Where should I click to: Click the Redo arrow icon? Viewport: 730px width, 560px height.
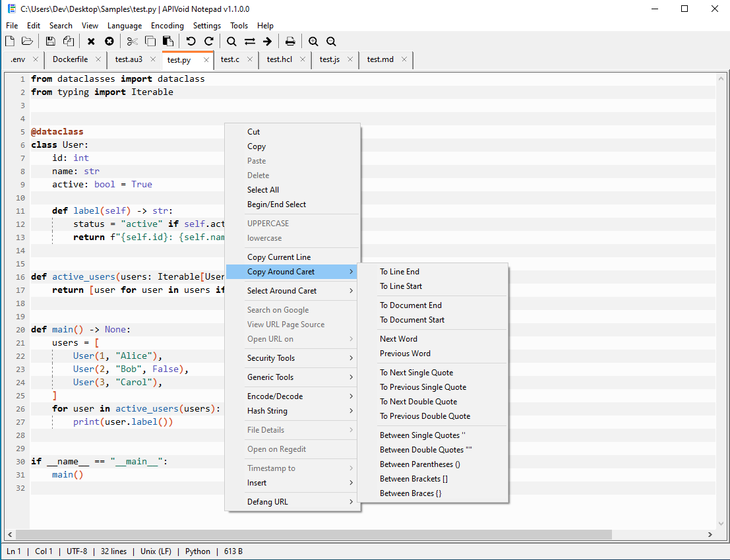(209, 42)
